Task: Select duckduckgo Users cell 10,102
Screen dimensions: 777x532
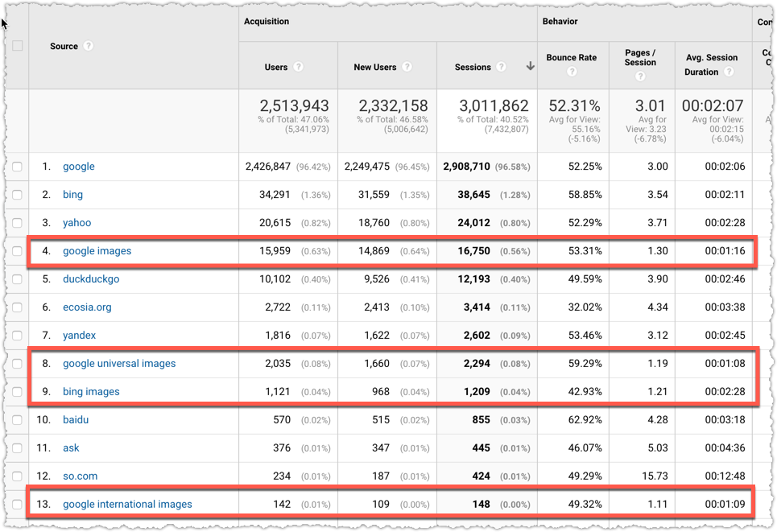Action: 275,279
